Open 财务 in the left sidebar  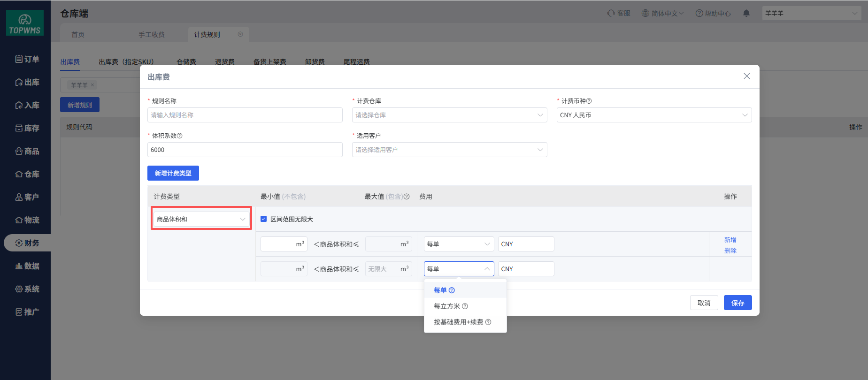(27, 243)
